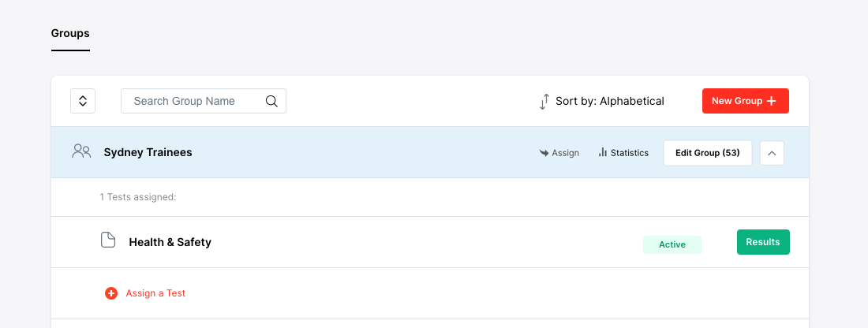868x328 pixels.
Task: Click the Assign a Test link
Action: tap(155, 293)
